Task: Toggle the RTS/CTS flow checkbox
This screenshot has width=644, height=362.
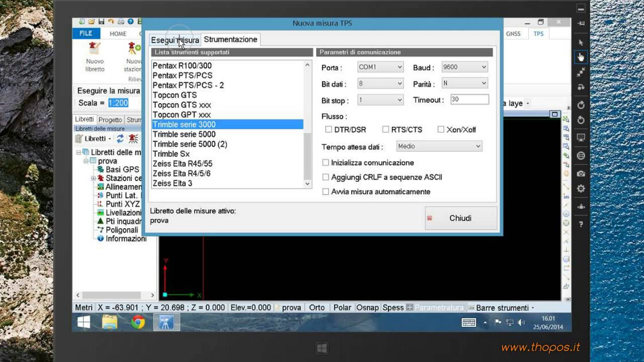Action: [x=386, y=129]
